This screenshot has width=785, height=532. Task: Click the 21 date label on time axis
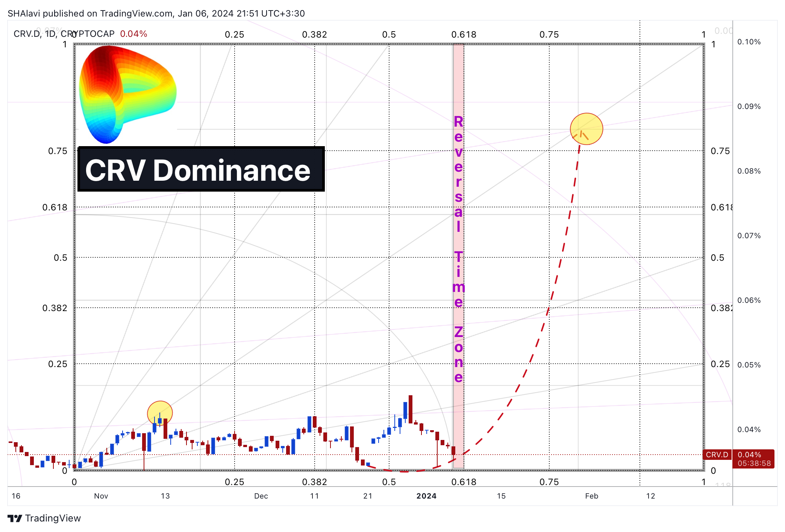[368, 496]
